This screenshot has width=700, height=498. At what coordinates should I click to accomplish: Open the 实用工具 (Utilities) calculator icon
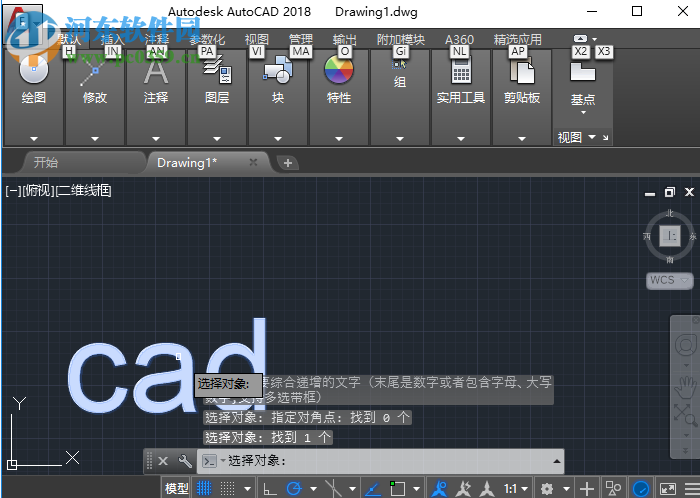pos(461,71)
